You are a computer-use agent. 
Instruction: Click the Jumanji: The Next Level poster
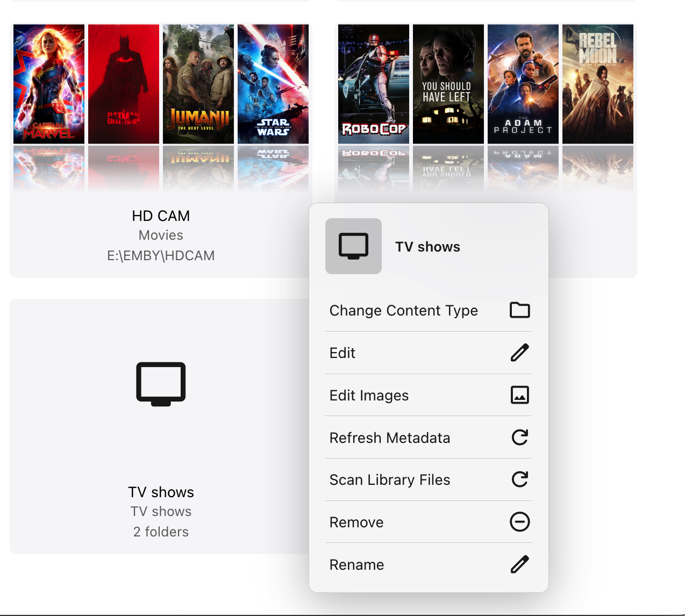pyautogui.click(x=198, y=83)
